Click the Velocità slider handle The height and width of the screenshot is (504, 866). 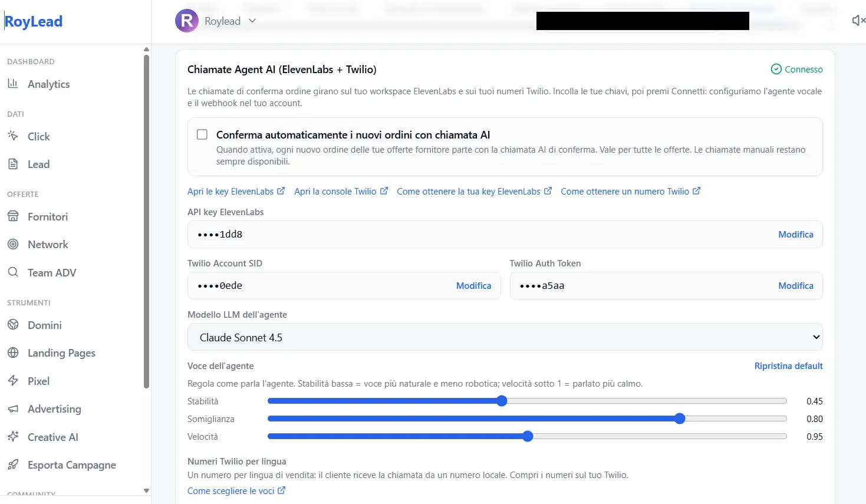[528, 436]
